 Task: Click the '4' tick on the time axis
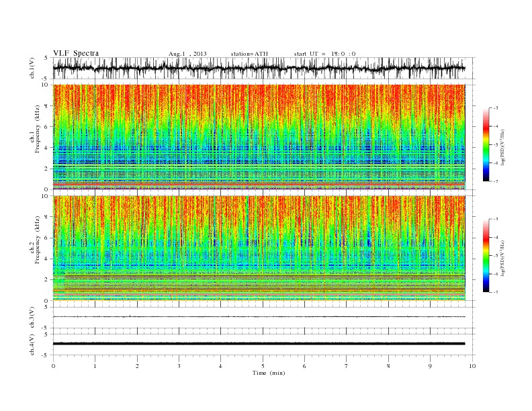pyautogui.click(x=220, y=366)
